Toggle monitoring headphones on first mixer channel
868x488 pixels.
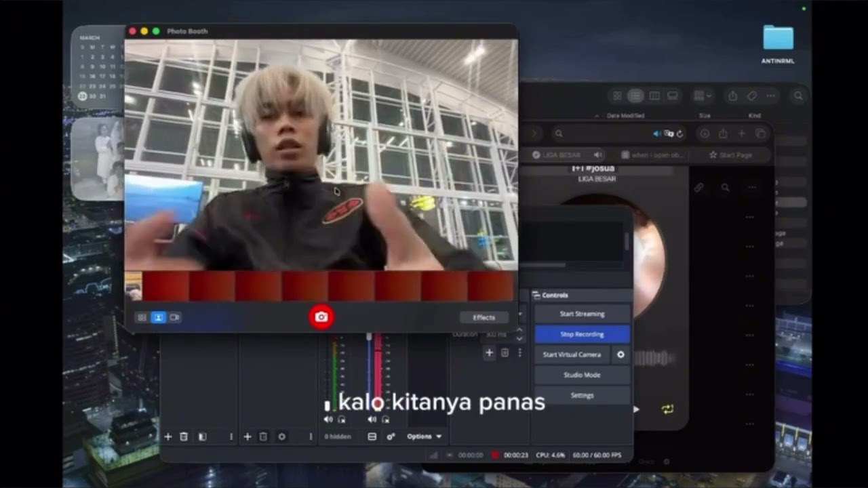[341, 420]
